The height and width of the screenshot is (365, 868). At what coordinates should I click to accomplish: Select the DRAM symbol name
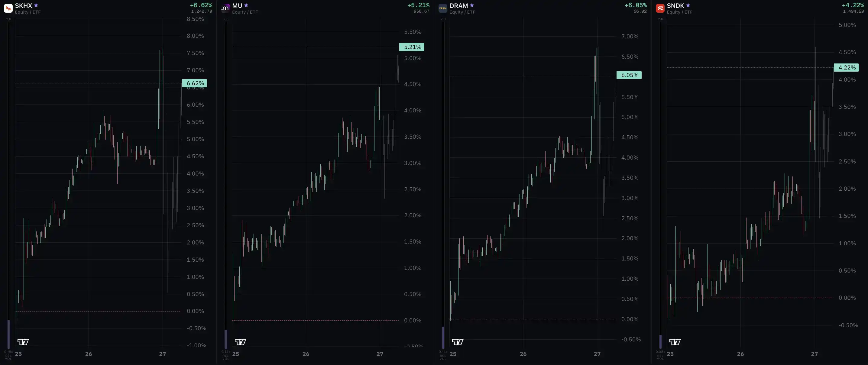[458, 6]
